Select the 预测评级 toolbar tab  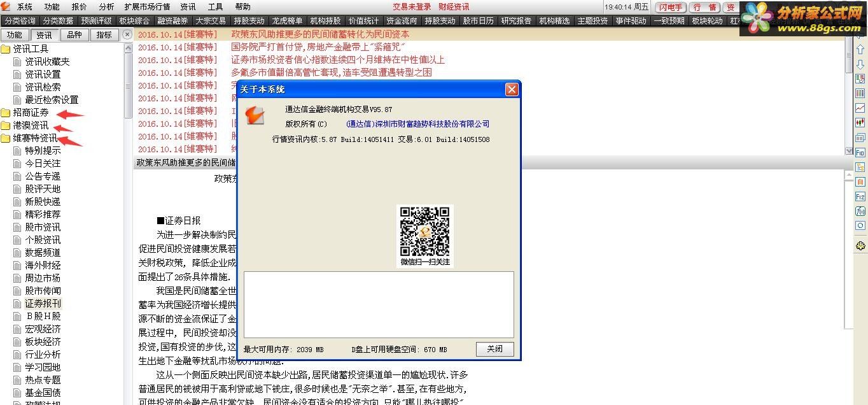click(96, 21)
